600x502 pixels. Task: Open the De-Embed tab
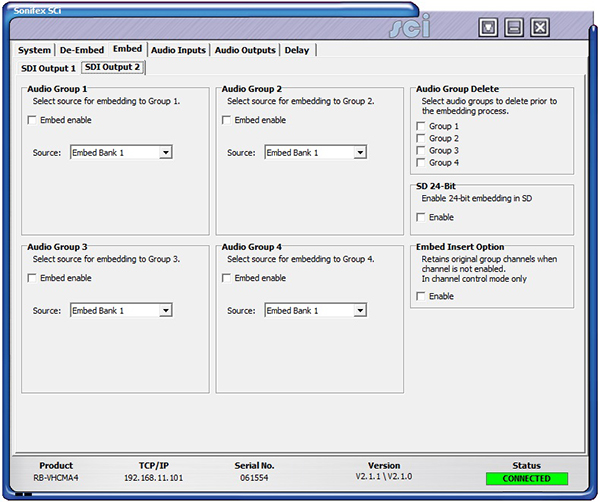(82, 50)
